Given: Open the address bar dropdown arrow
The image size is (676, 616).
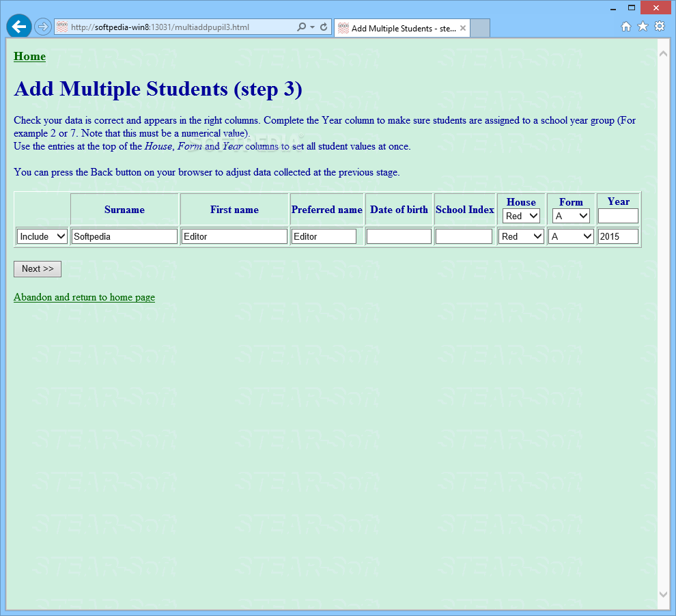Looking at the screenshot, I should click(312, 27).
